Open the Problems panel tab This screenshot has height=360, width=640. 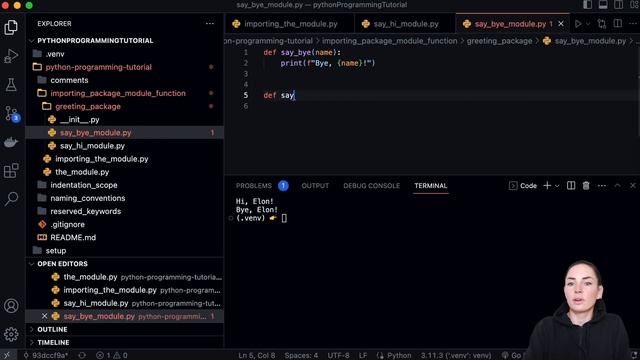(x=253, y=186)
